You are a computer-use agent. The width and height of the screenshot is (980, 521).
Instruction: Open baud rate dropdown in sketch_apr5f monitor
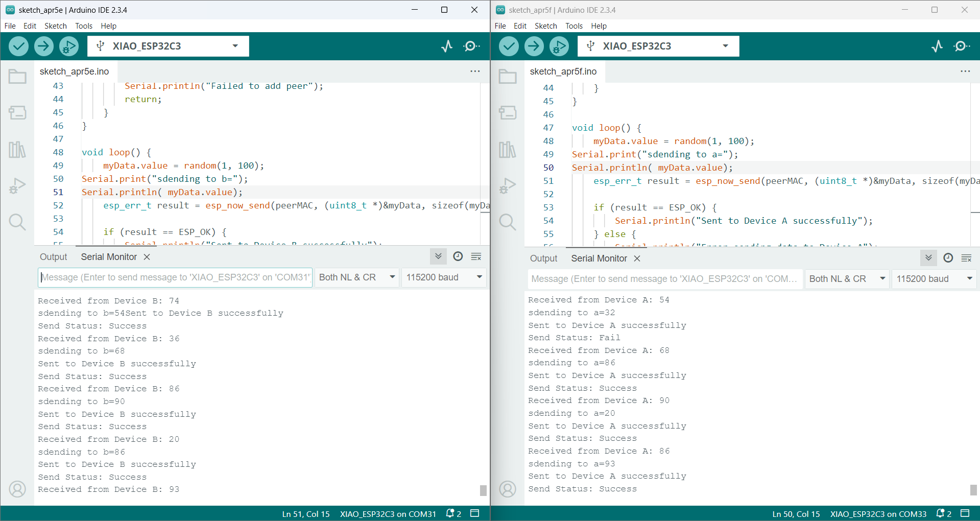coord(935,279)
